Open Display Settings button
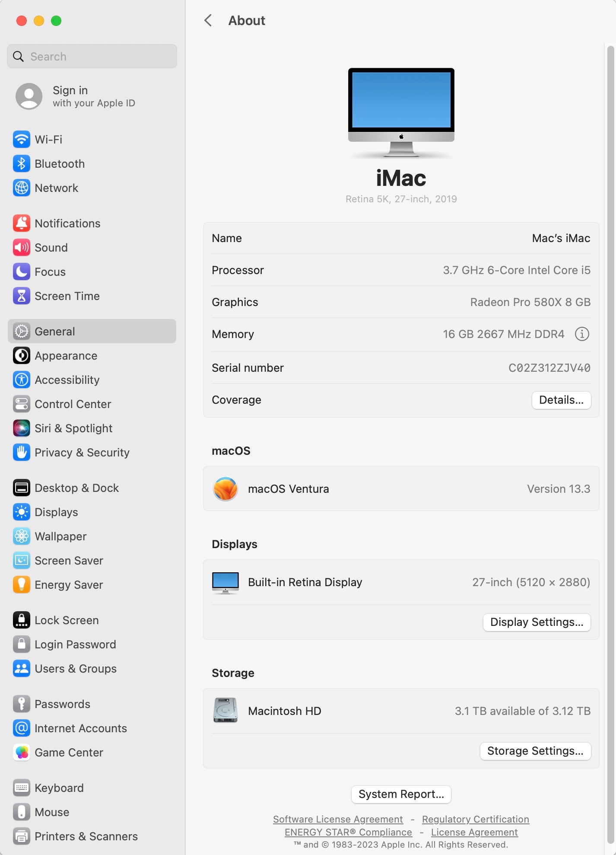Image resolution: width=616 pixels, height=855 pixels. coord(537,622)
